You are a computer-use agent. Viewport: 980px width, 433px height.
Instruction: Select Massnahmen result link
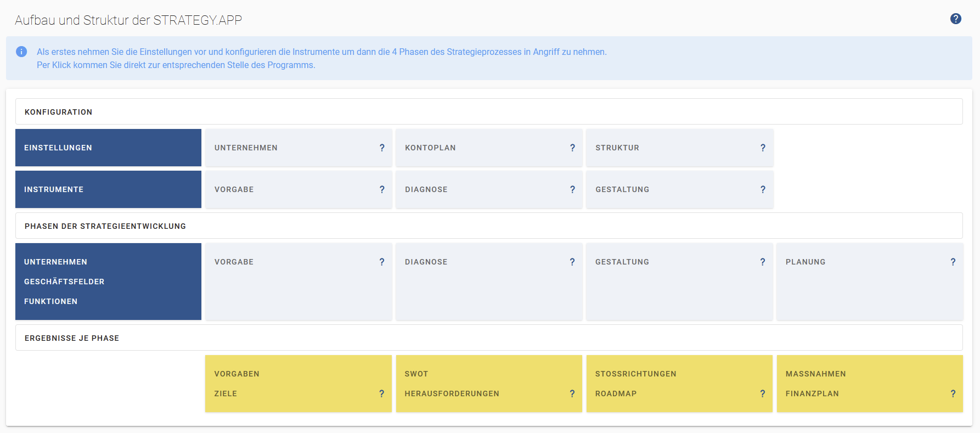click(x=815, y=374)
